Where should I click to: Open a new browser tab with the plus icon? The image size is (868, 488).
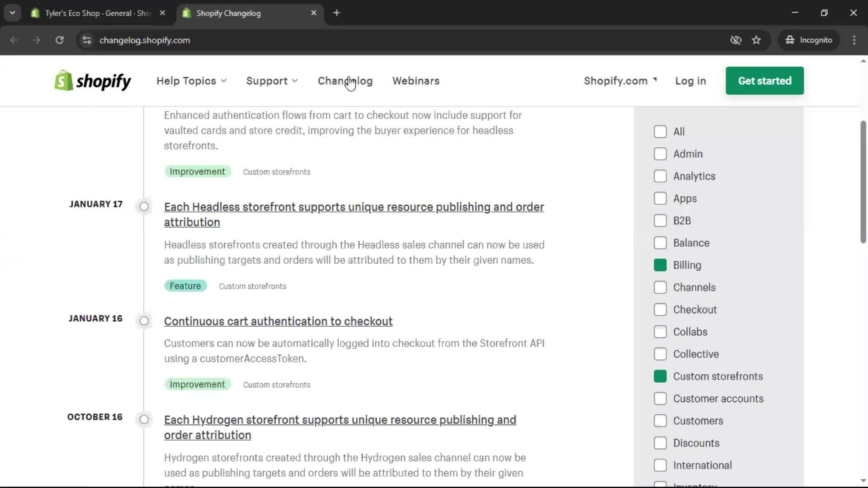pos(336,13)
